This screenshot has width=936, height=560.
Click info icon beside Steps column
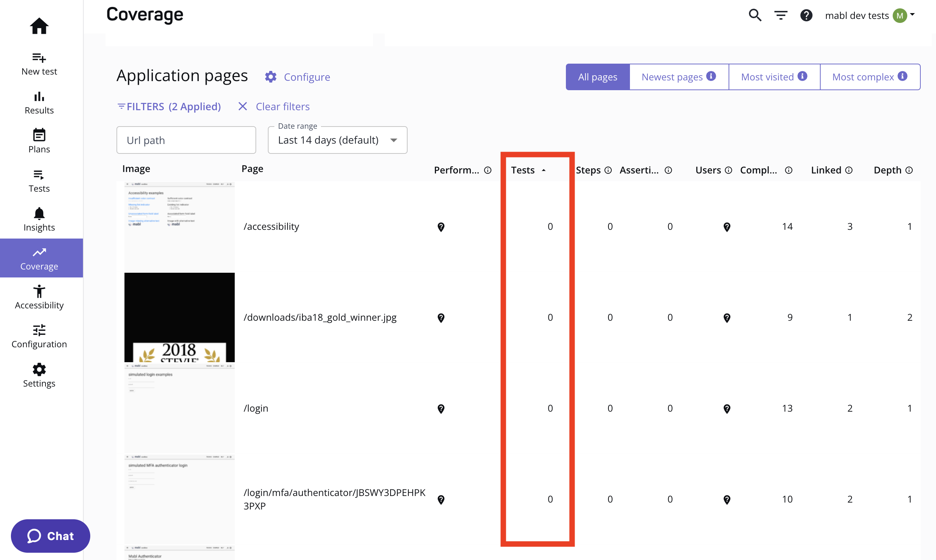[x=608, y=170]
